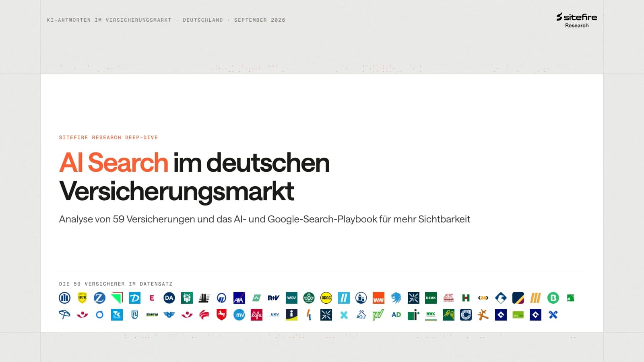Click the green DKV logo
Viewport: 644px width, 362px height.
point(152,315)
